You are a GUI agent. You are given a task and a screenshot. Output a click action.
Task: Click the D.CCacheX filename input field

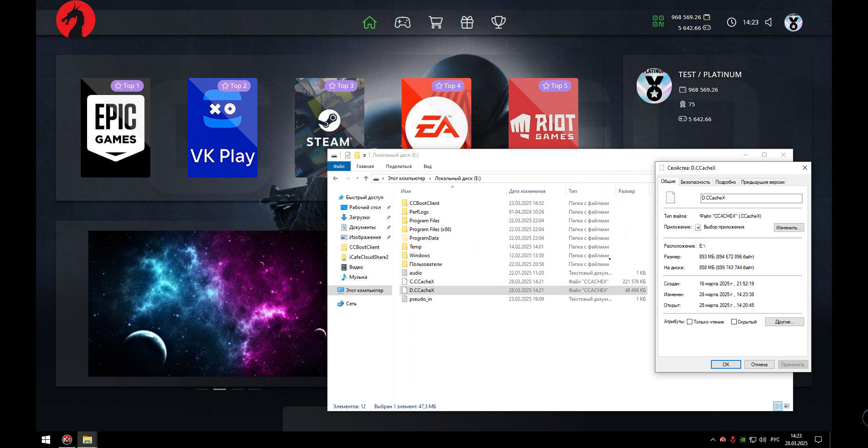pyautogui.click(x=750, y=198)
